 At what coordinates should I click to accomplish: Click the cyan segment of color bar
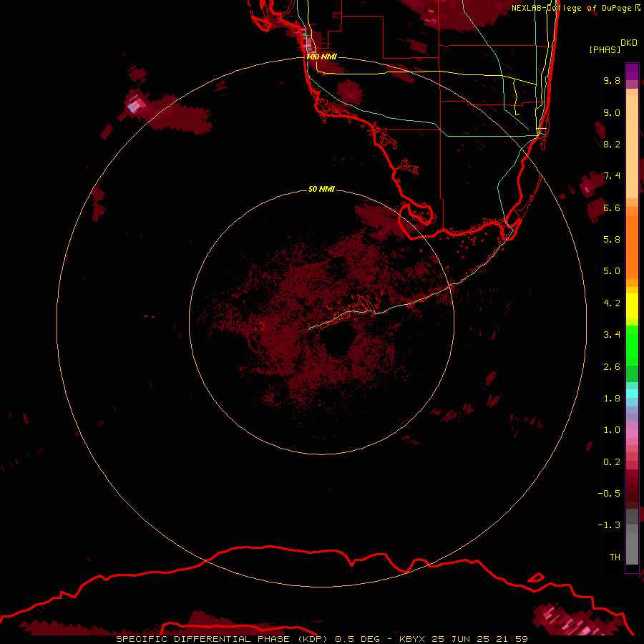pyautogui.click(x=632, y=393)
